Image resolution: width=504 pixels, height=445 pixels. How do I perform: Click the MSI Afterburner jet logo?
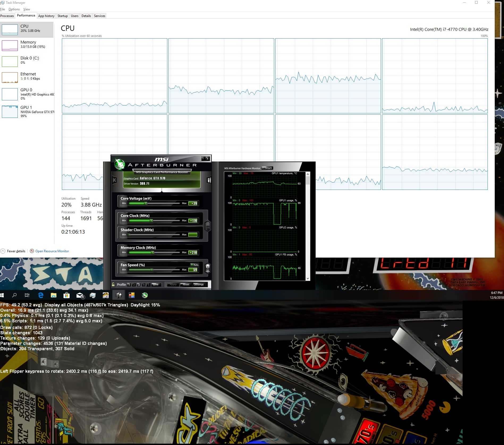[119, 164]
